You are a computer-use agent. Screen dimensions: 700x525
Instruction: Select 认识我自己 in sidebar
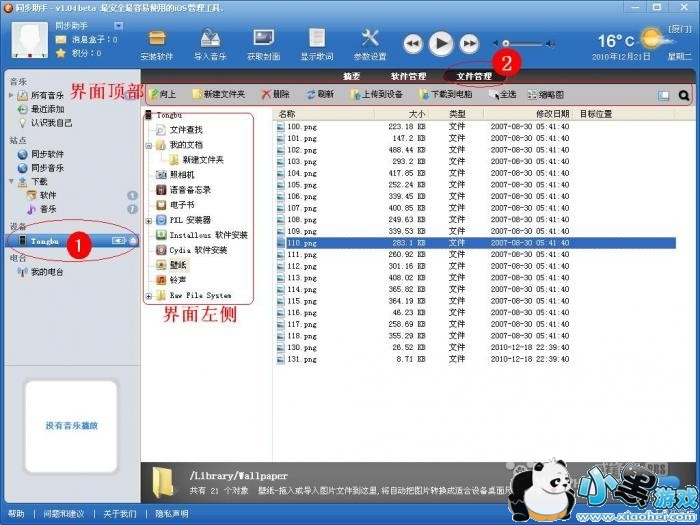point(51,123)
